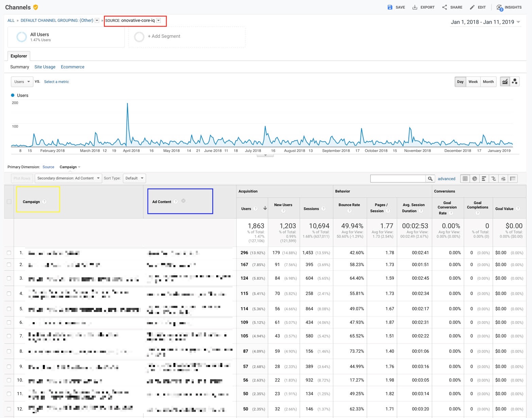Switch to the Summary metric group

(x=20, y=67)
